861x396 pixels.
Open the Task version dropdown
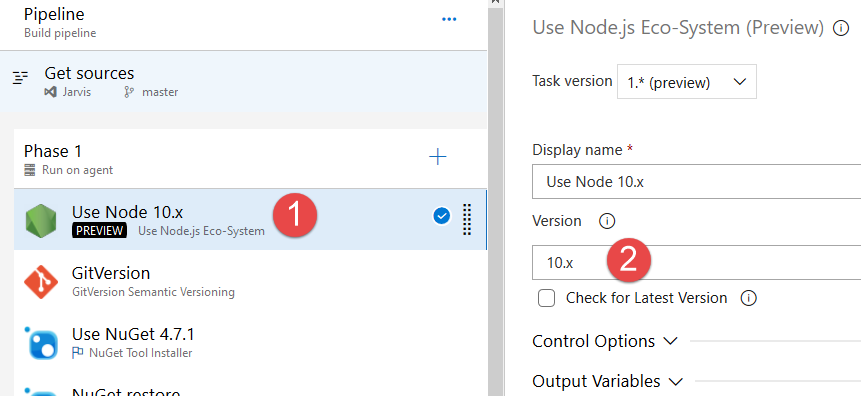click(x=686, y=82)
